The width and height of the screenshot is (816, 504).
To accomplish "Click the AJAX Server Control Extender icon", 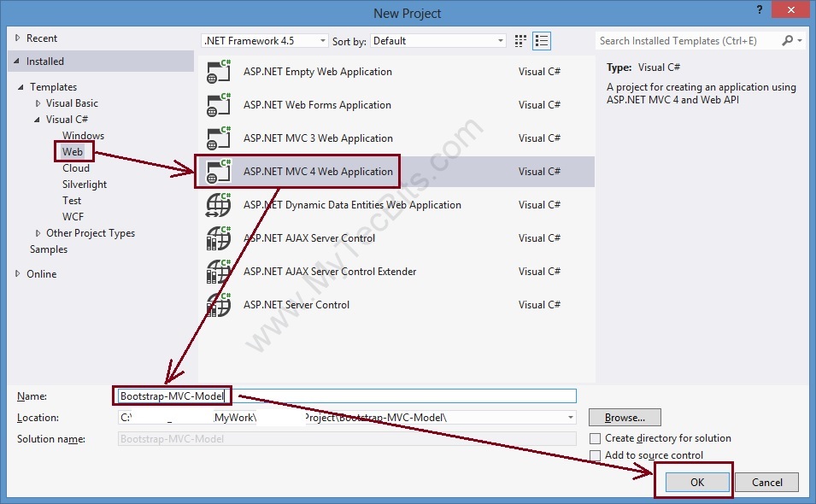I will coord(219,271).
